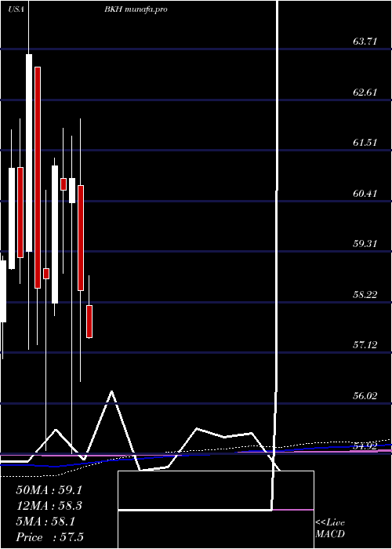Click the tall white candle reaching 63.5

(x=29, y=153)
